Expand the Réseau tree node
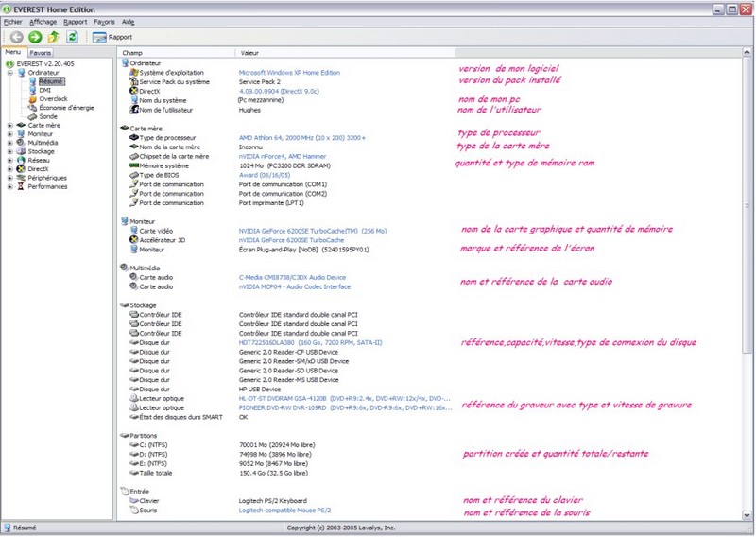 click(x=10, y=160)
